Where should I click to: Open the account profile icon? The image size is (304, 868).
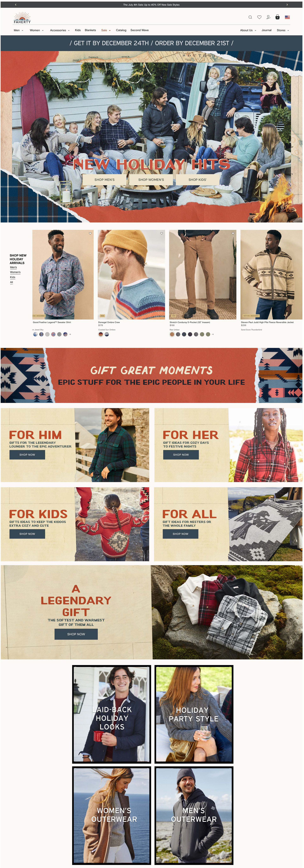268,17
